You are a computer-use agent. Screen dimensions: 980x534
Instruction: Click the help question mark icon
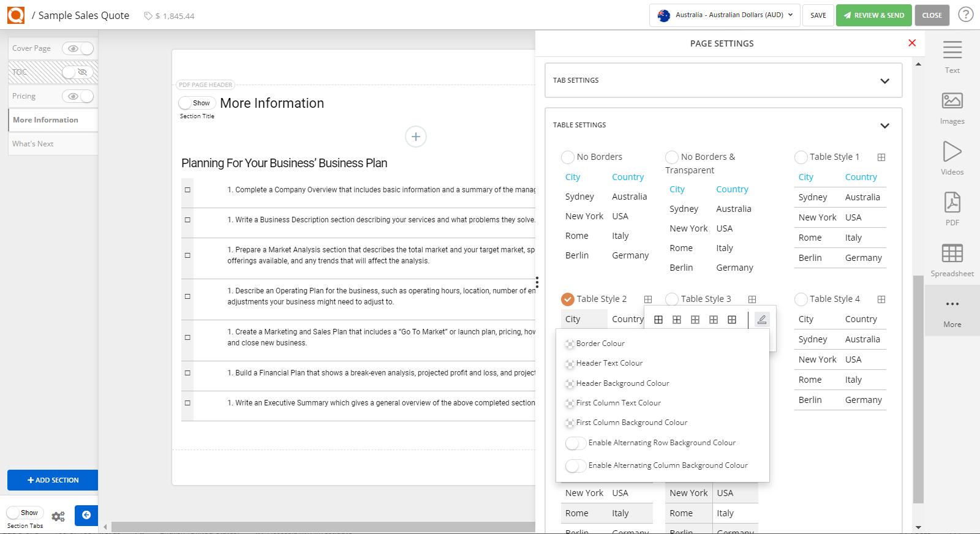[966, 15]
